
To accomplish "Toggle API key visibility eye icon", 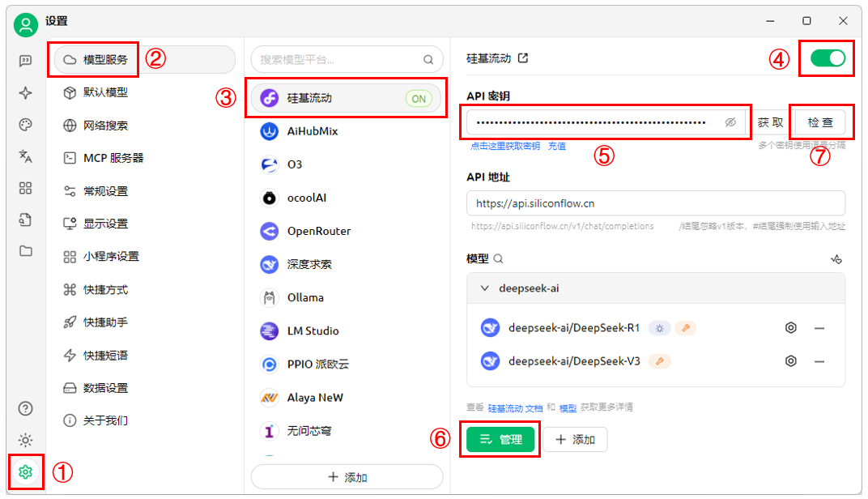I will 730,122.
